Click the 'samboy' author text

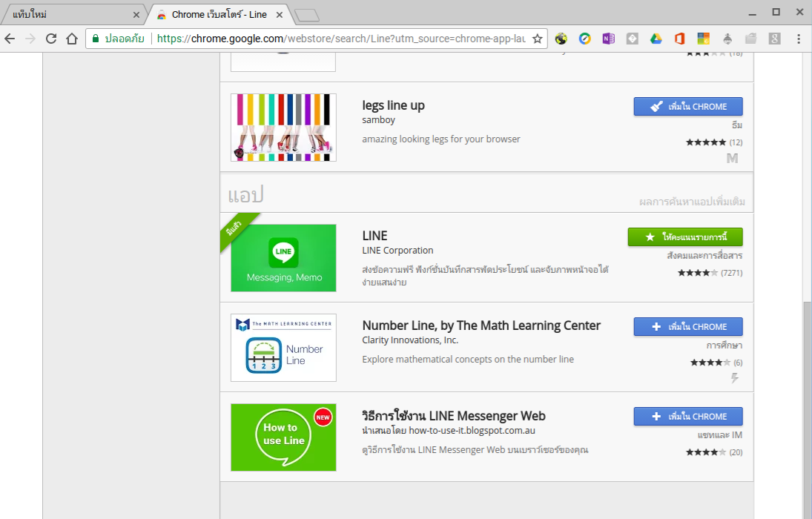(378, 120)
